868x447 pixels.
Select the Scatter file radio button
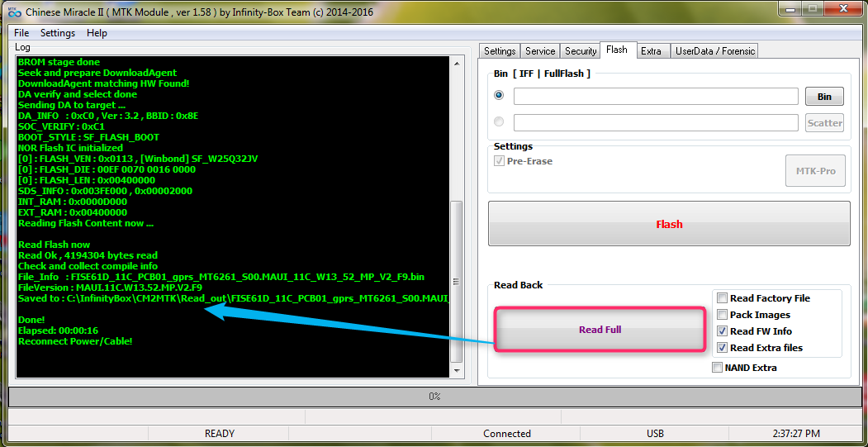(500, 121)
